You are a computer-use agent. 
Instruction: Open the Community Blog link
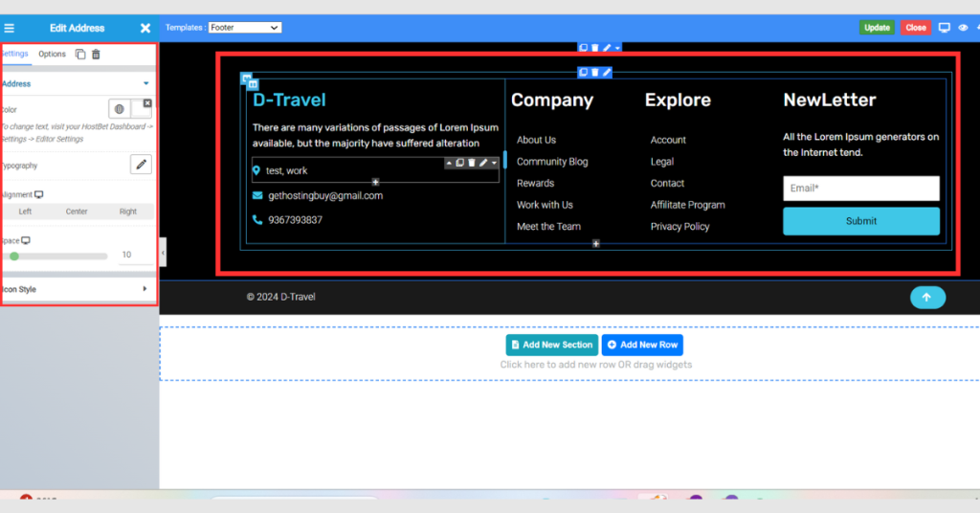point(552,162)
